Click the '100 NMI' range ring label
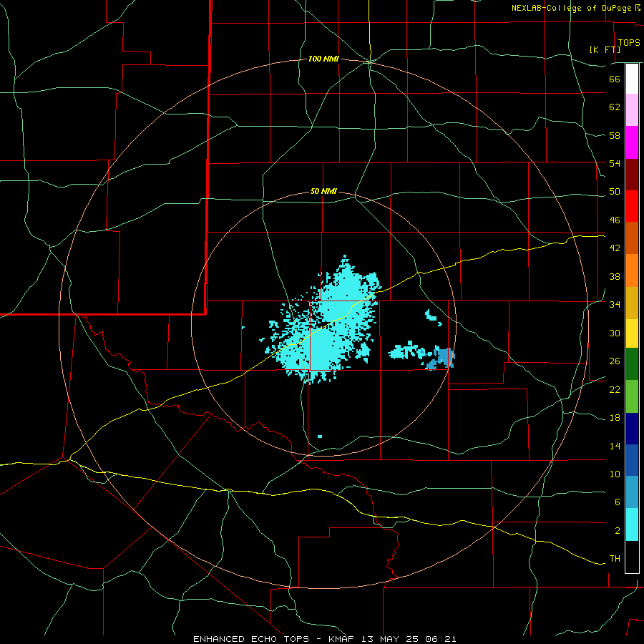Screen dimensions: 644x644 click(323, 59)
